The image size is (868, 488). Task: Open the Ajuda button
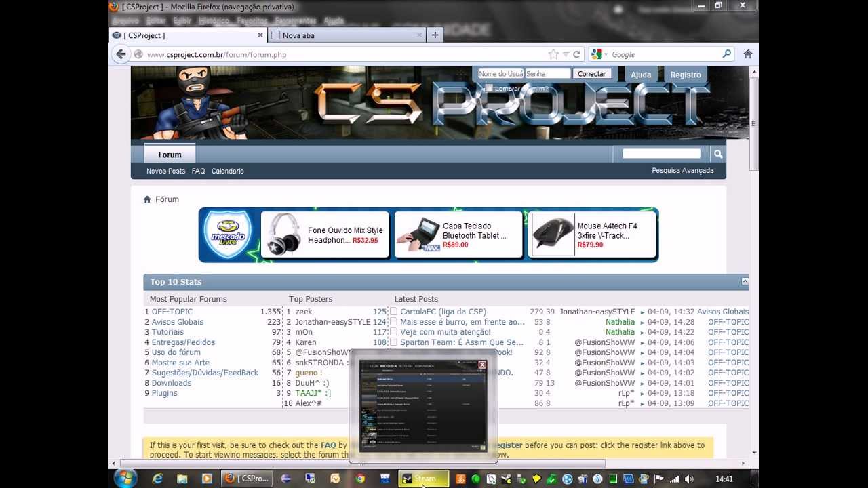641,75
